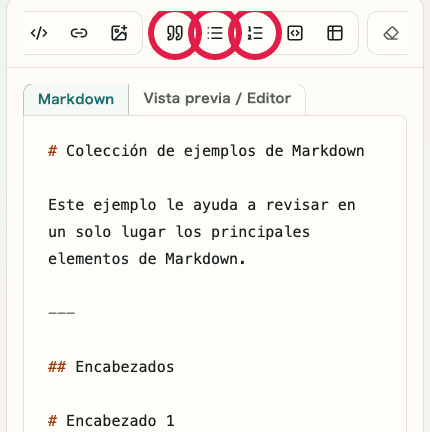
Task: Insert inline code with the </> icon
Action: pyautogui.click(x=39, y=33)
